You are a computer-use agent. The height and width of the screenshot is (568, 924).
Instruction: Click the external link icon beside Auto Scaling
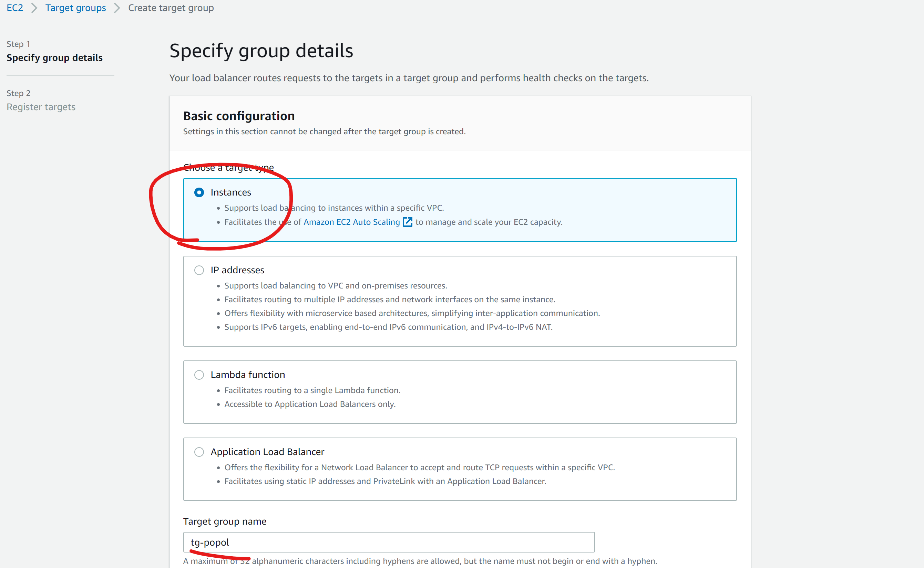pos(408,222)
